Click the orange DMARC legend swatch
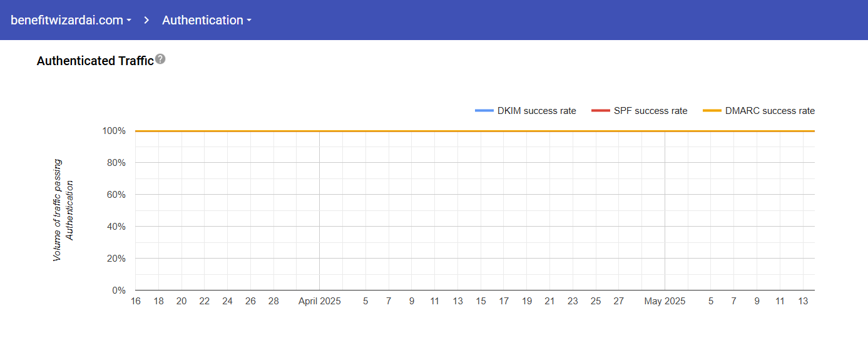Viewport: 868px width, 355px height. pos(712,111)
